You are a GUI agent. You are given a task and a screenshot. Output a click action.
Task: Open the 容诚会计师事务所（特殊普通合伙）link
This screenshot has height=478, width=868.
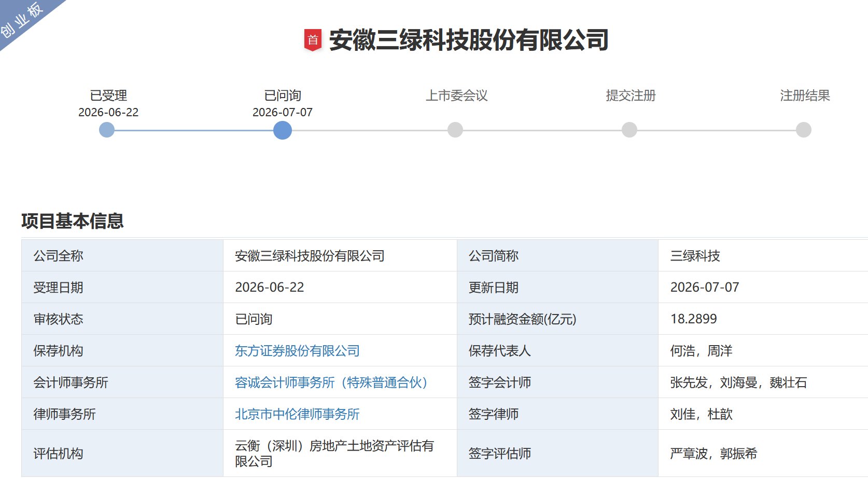[331, 383]
